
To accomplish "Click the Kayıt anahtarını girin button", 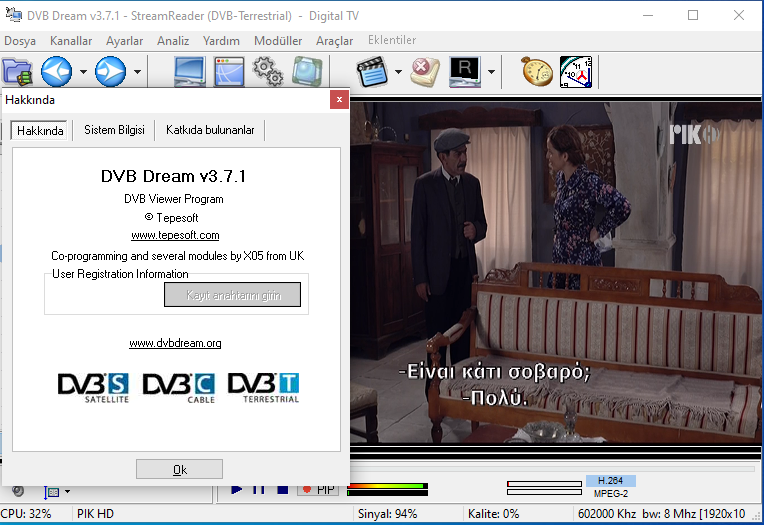I will coord(232,295).
